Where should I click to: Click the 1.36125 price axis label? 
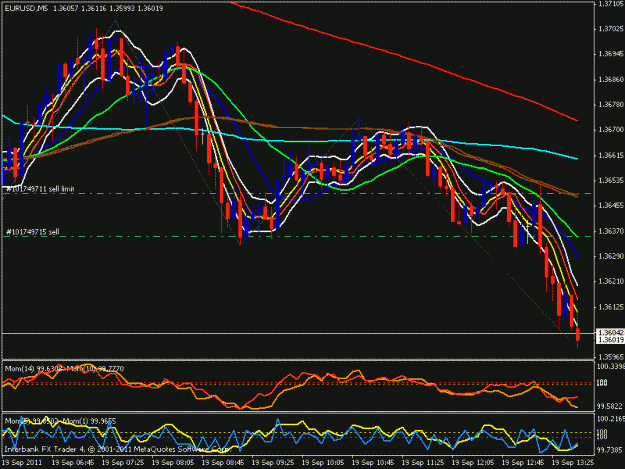point(611,306)
